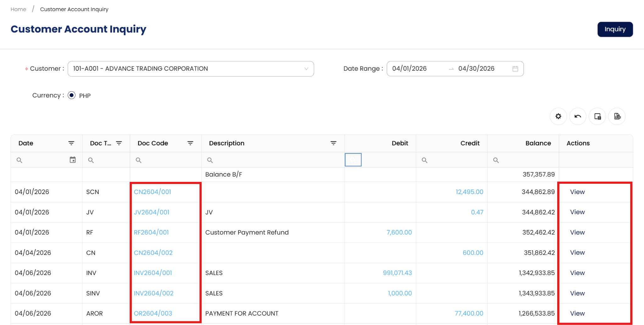Open the Doc Code column filter icon
Screen dimensions: 644x325
click(x=190, y=143)
